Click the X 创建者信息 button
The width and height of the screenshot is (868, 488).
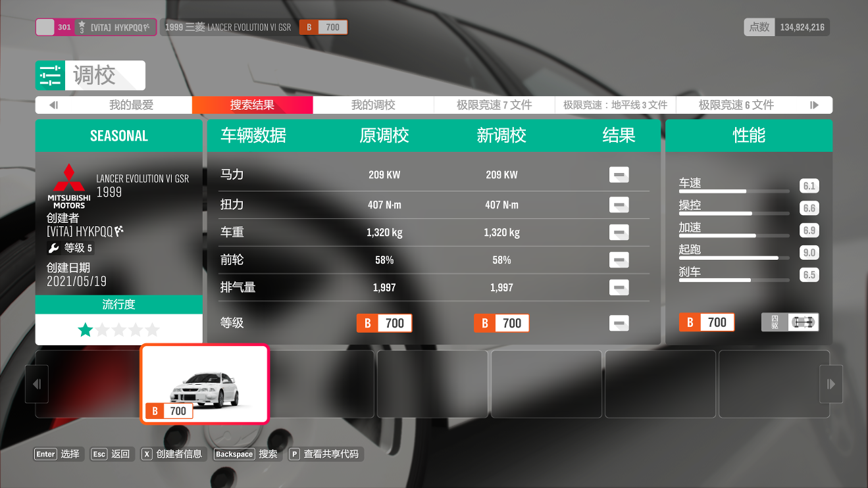[x=174, y=454]
